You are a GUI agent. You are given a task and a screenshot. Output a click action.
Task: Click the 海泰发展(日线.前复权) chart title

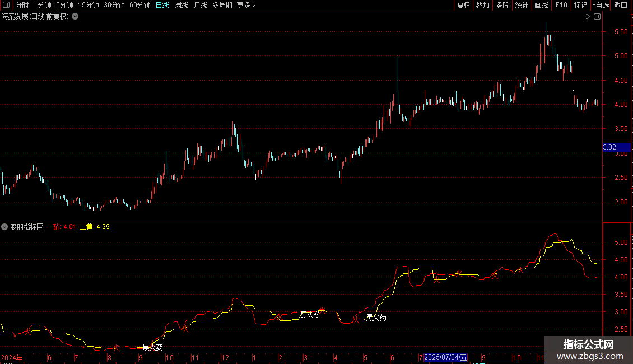(35, 17)
